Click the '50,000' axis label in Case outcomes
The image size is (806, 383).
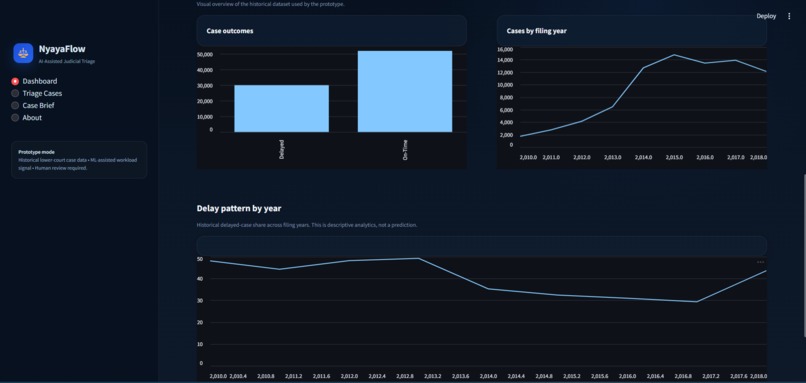point(205,54)
